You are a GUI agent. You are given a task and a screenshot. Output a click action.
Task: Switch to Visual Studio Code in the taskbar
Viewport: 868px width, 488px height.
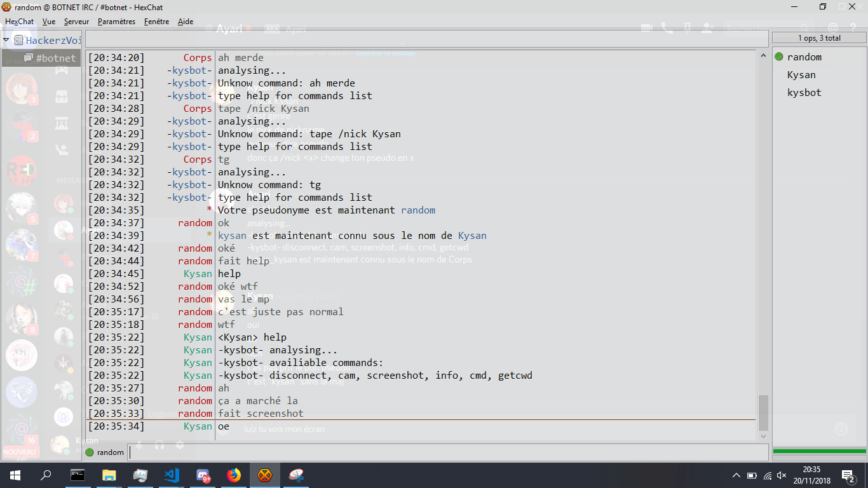[171, 475]
